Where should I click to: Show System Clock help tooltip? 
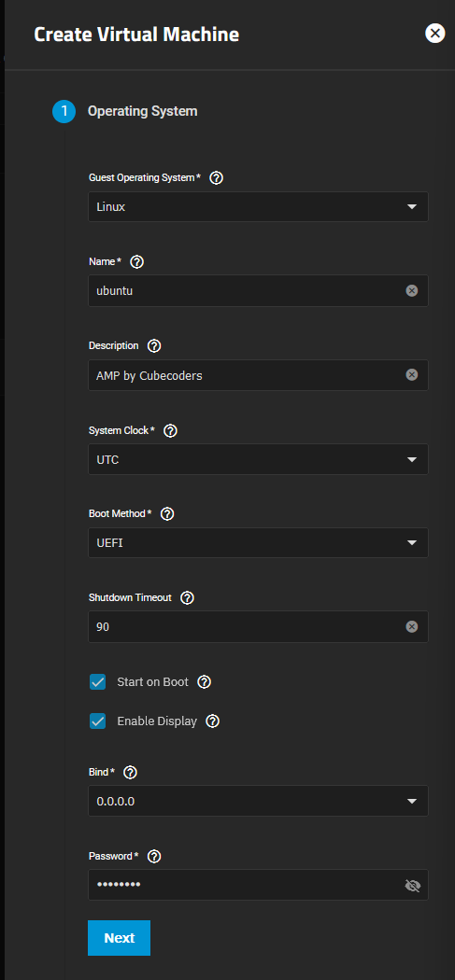170,430
